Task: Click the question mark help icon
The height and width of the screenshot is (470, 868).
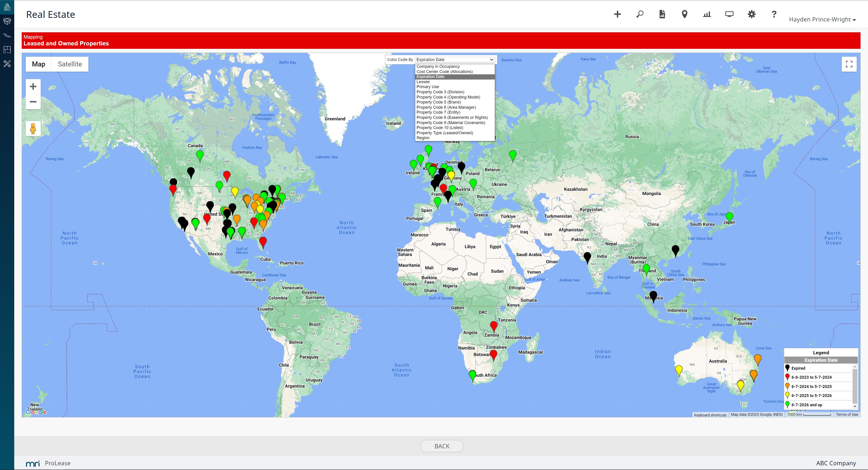Action: [774, 14]
